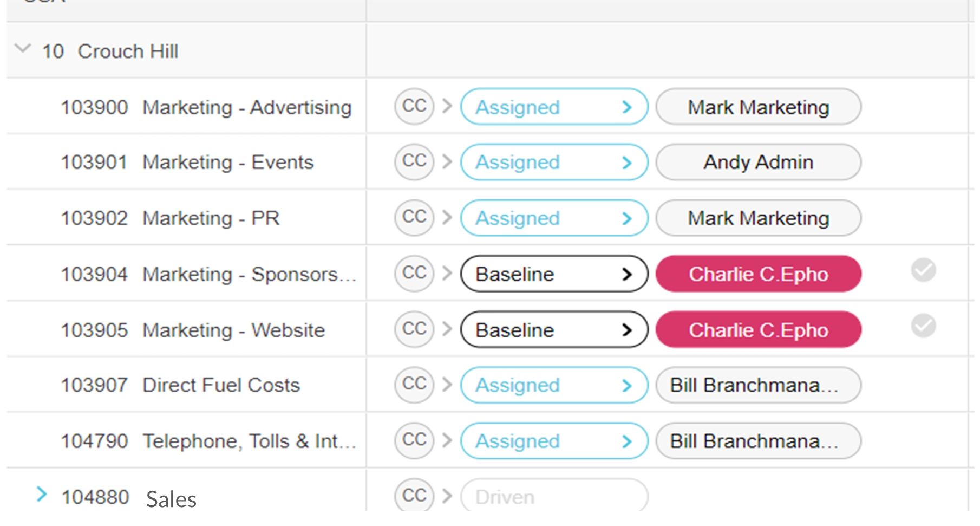The image size is (980, 526).
Task: Click the CC icon for Marketing - PR
Action: click(414, 217)
